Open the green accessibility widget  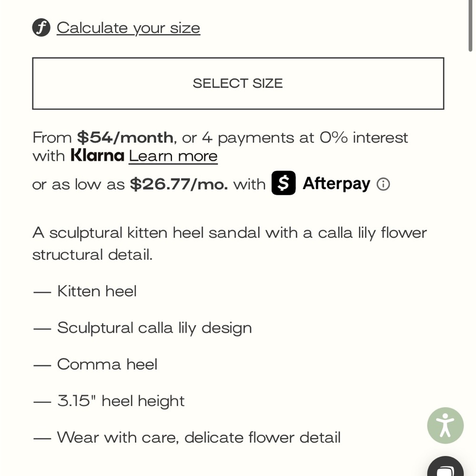(x=446, y=425)
